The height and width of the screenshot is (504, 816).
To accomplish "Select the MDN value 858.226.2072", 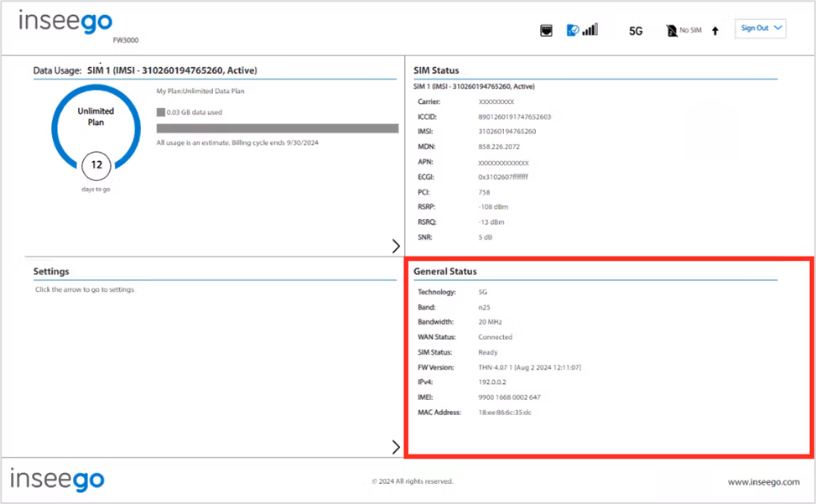I will pyautogui.click(x=499, y=147).
